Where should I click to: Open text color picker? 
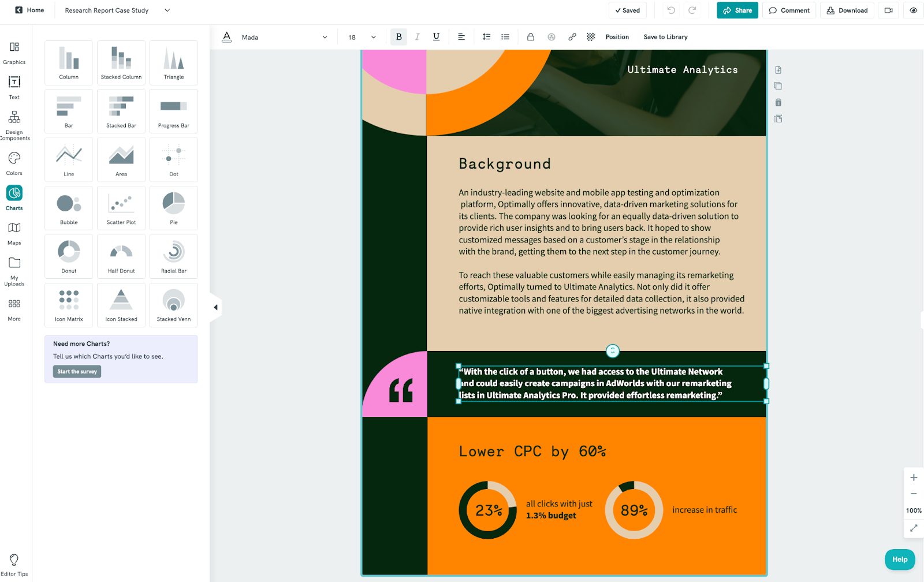point(227,37)
